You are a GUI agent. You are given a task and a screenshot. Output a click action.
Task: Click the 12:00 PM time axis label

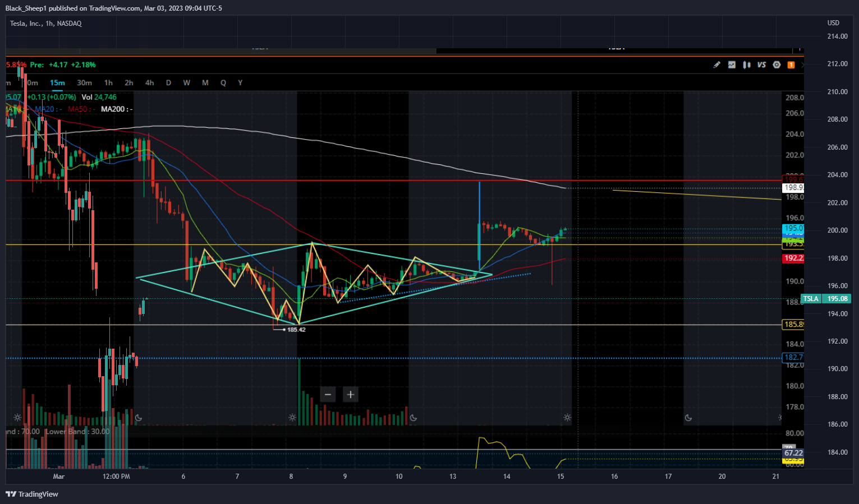pyautogui.click(x=116, y=477)
